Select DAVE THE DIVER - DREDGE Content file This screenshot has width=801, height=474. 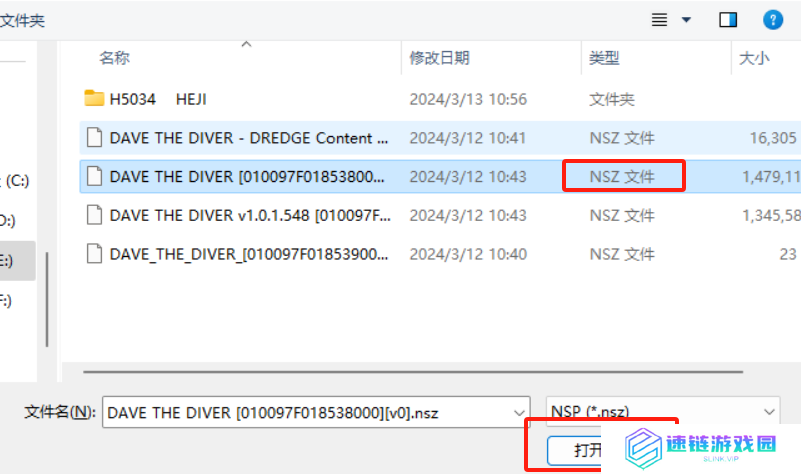249,138
